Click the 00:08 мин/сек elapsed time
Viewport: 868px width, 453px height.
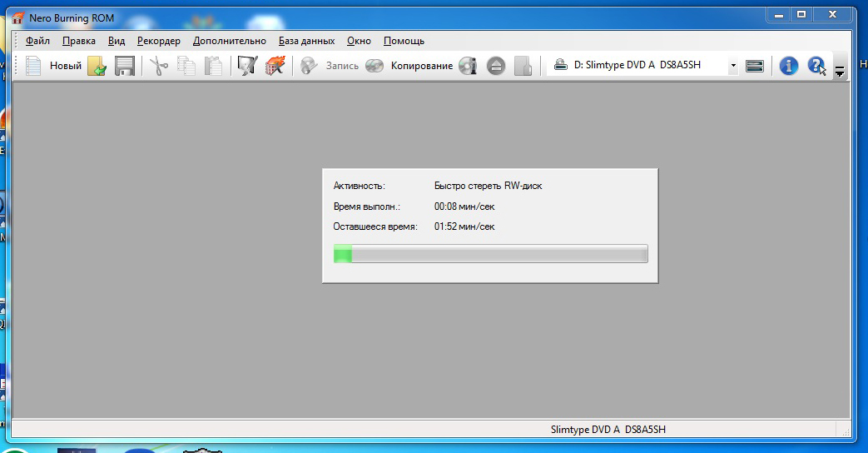464,207
